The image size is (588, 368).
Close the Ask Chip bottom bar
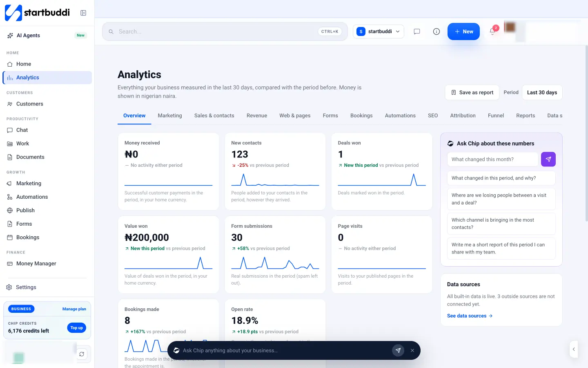[x=412, y=350]
